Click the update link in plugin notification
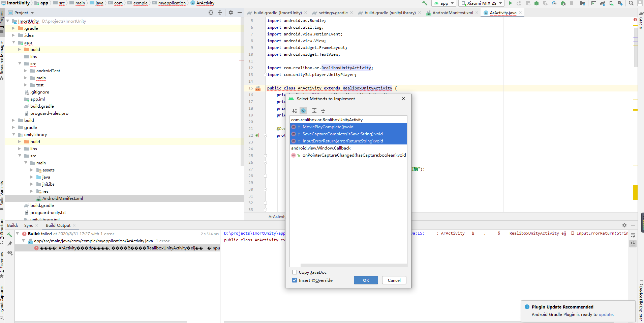 click(606, 314)
